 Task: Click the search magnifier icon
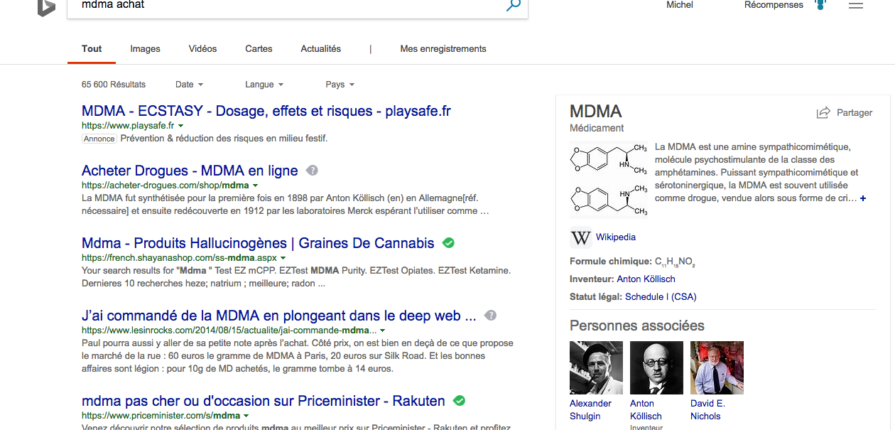pos(513,5)
